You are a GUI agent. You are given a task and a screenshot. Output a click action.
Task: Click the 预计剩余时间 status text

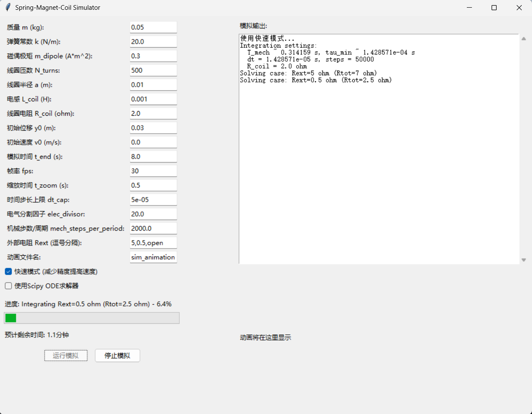click(37, 335)
